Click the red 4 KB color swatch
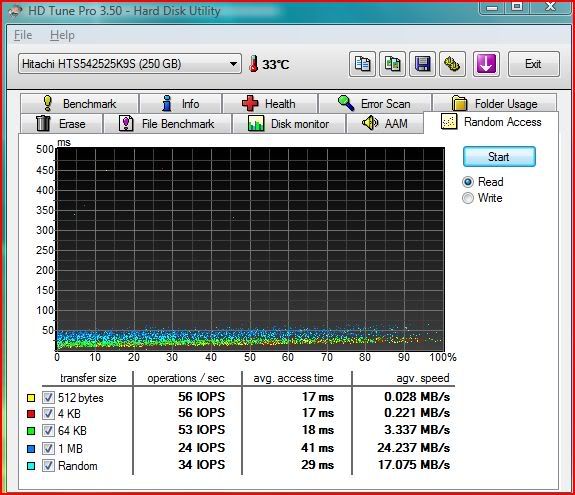 pyautogui.click(x=31, y=414)
